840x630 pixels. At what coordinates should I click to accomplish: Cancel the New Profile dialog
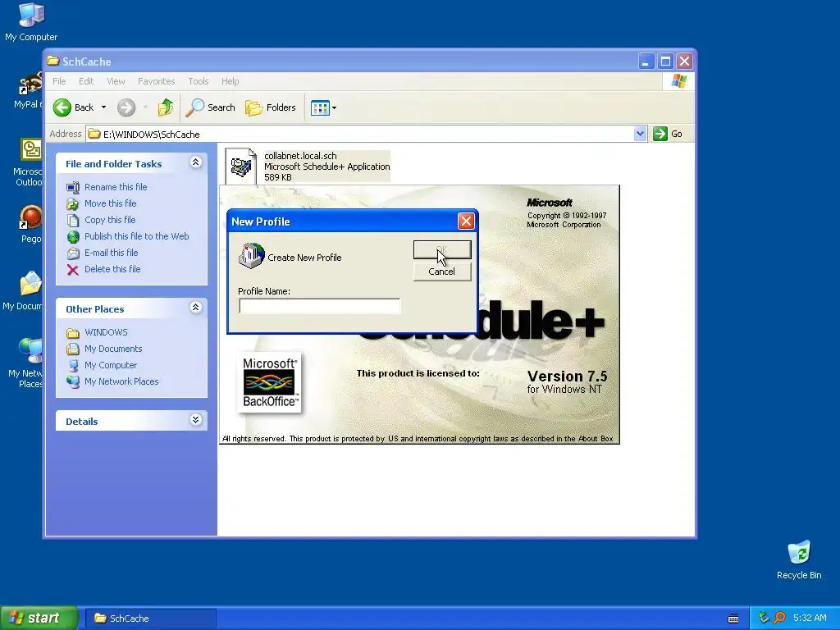[x=442, y=272]
